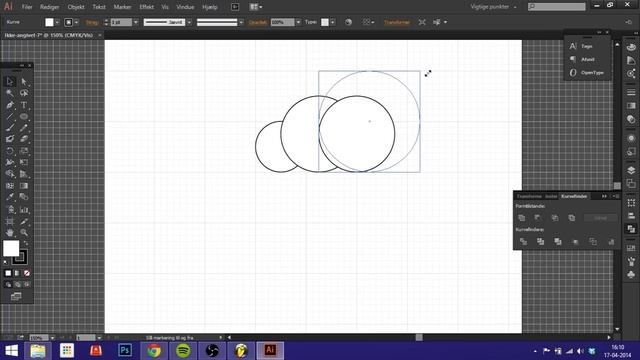
Task: Open the arrange documents dropdown
Action: coord(256,7)
